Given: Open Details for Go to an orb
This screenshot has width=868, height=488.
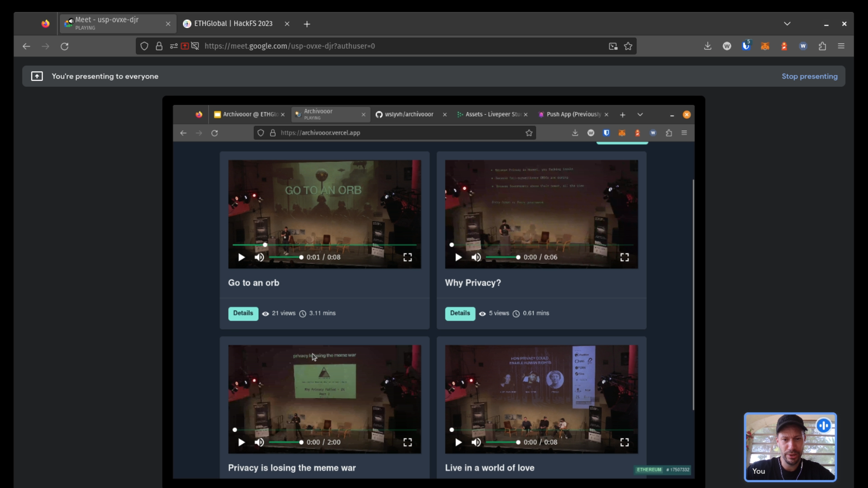Looking at the screenshot, I should pyautogui.click(x=243, y=313).
